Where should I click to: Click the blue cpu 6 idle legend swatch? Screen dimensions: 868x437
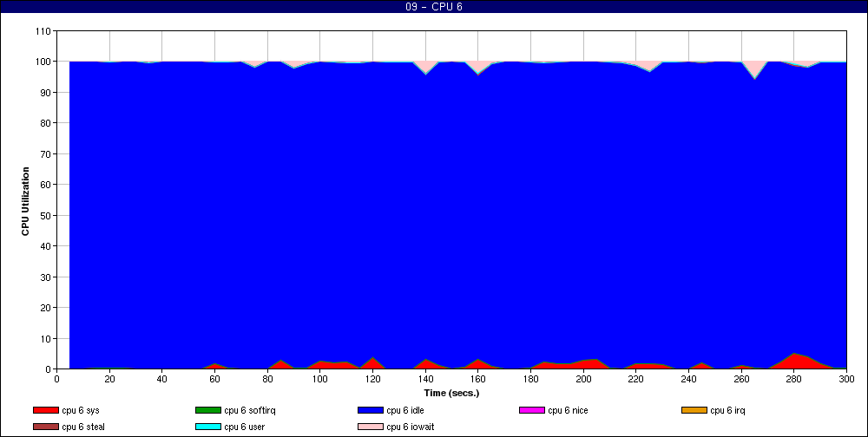coord(371,410)
